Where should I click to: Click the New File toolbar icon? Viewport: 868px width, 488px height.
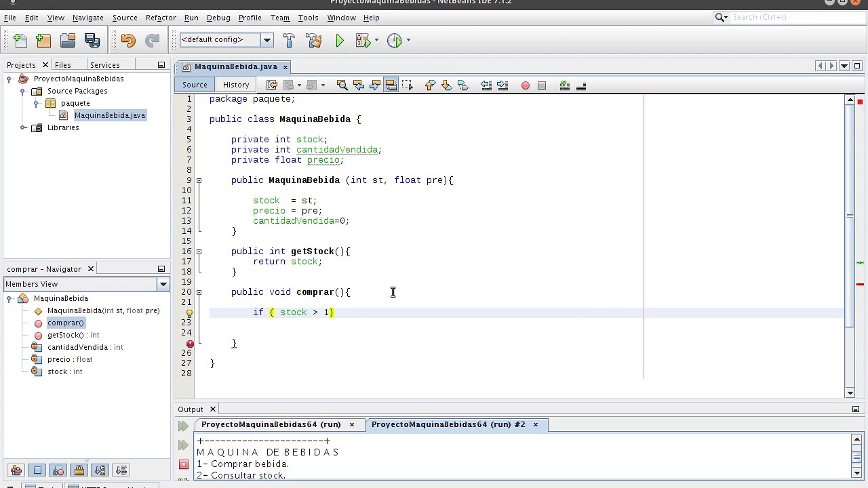point(20,40)
